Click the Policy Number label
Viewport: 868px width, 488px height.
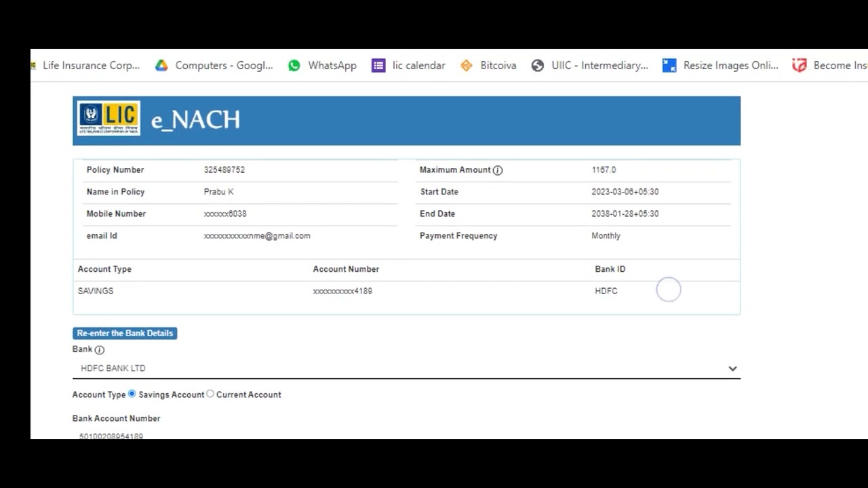[x=115, y=170]
